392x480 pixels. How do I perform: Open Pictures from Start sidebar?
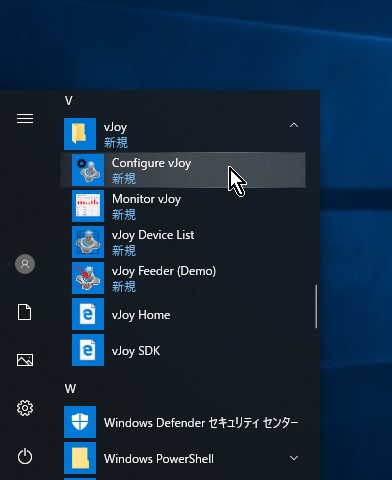25,360
